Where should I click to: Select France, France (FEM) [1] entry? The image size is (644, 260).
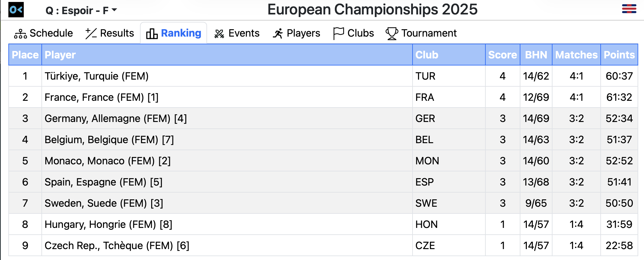click(x=101, y=97)
